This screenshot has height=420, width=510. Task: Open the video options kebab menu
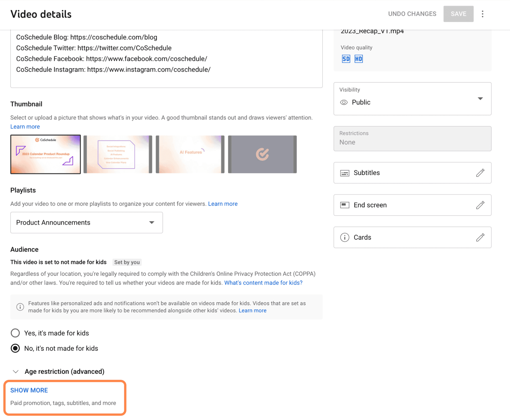482,14
